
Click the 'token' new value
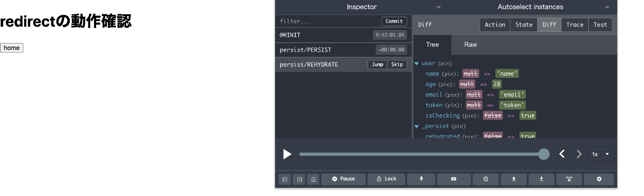tap(512, 105)
